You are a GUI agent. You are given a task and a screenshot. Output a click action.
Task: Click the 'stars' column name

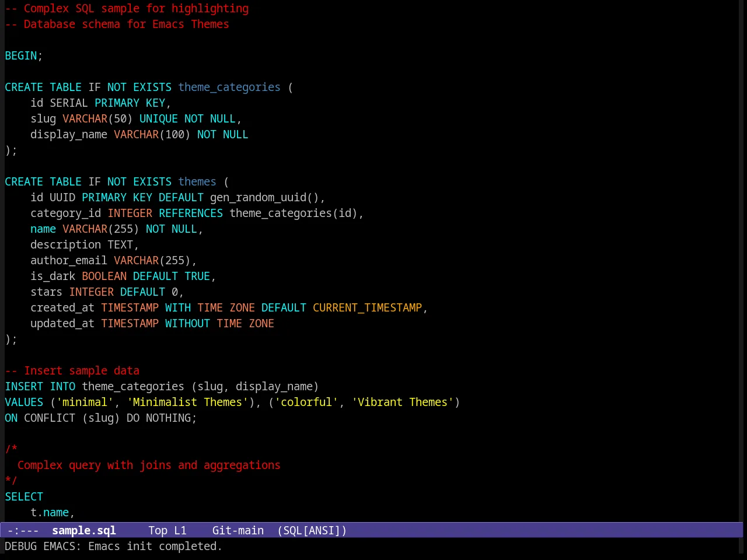[x=47, y=292]
